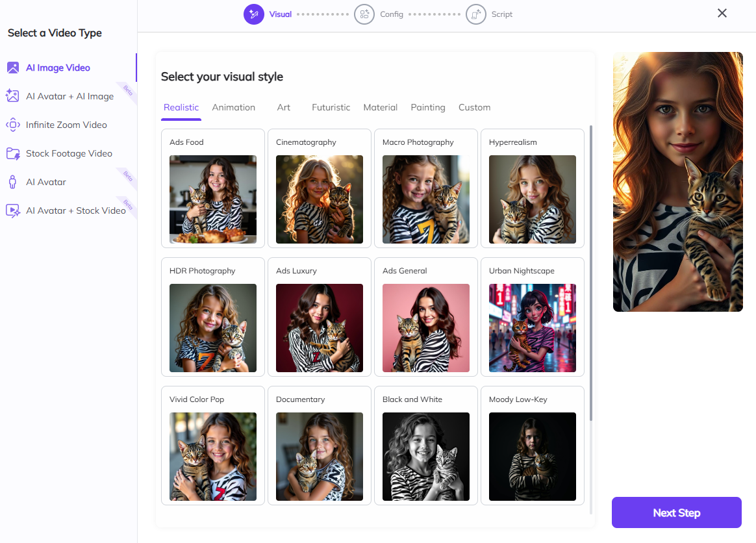Switch to the Animation style tab
This screenshot has height=543, width=756.
pyautogui.click(x=233, y=108)
